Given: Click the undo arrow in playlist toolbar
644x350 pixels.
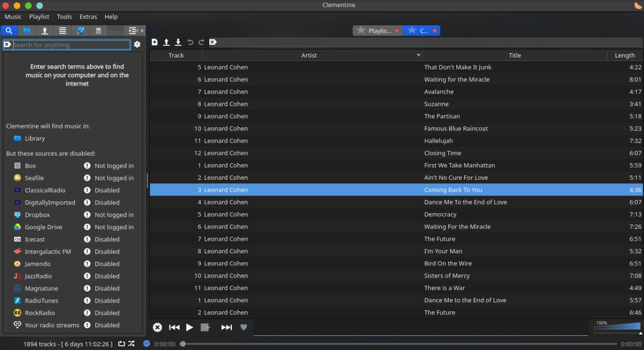Looking at the screenshot, I should pyautogui.click(x=190, y=42).
